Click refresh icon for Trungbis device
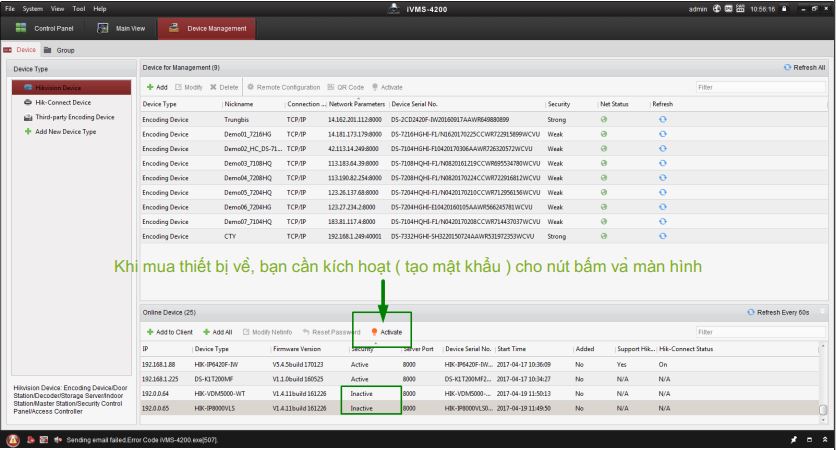This screenshot has height=450, width=836. tap(663, 119)
